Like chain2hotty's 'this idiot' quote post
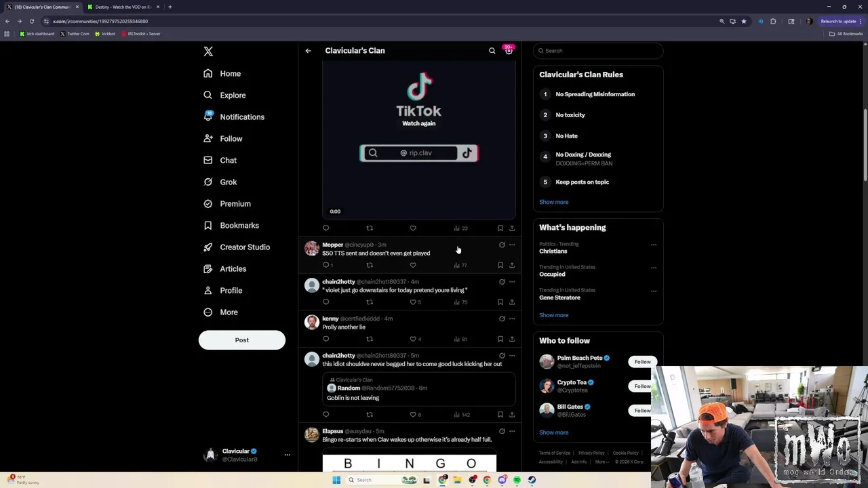 coord(414,415)
